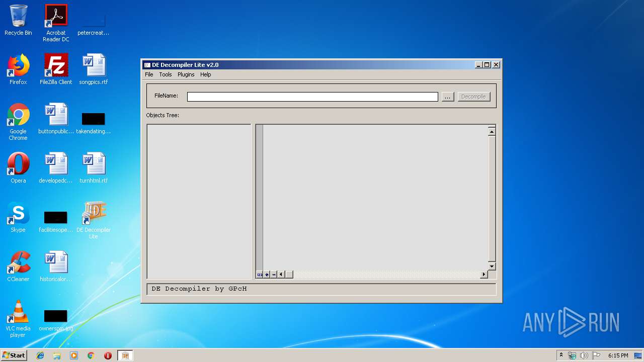The image size is (644, 362).
Task: Select the Google Chrome desktop shortcut
Action: [x=18, y=122]
